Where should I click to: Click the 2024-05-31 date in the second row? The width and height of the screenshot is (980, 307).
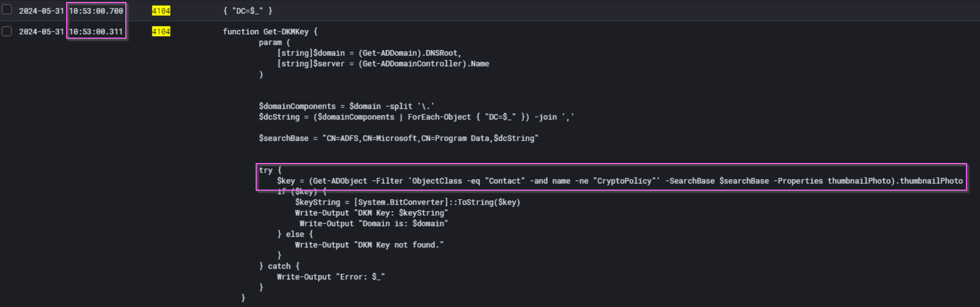coord(42,32)
